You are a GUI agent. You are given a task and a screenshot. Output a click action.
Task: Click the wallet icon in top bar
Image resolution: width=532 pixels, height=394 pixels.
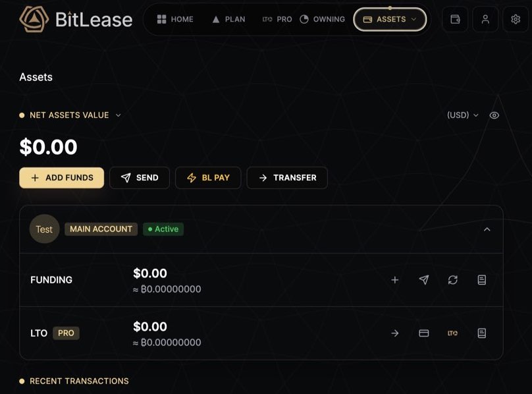(455, 19)
